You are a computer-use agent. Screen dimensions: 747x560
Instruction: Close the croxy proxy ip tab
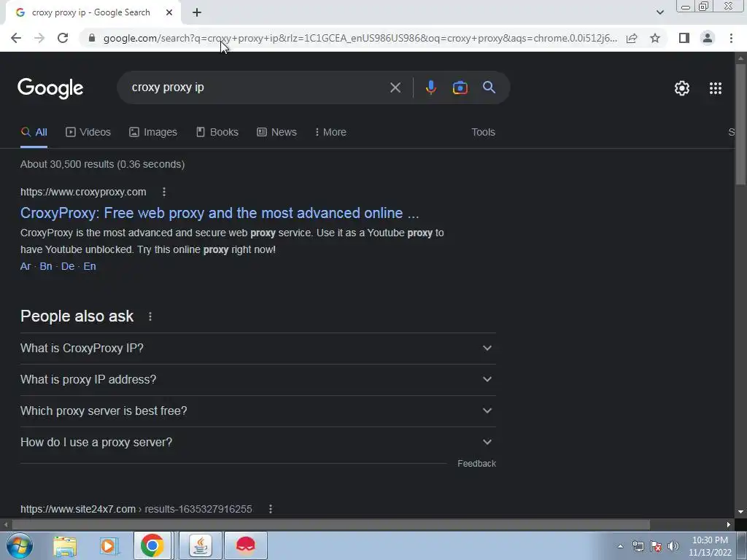169,12
